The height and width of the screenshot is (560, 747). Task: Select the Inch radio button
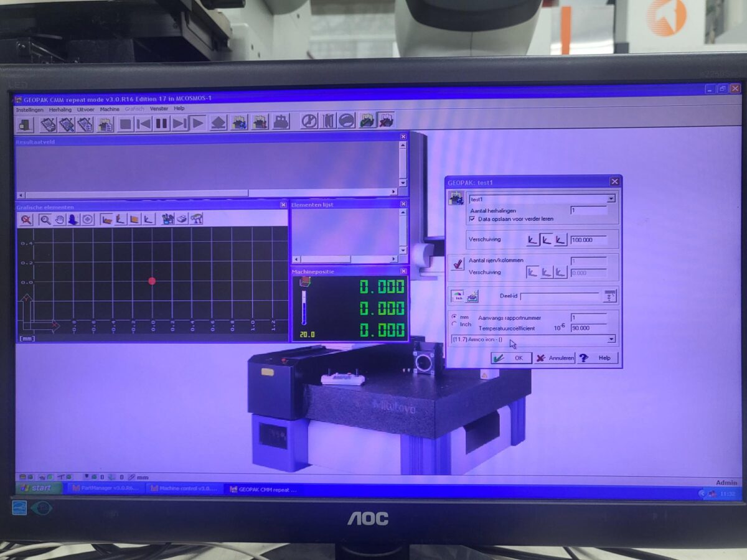click(454, 324)
